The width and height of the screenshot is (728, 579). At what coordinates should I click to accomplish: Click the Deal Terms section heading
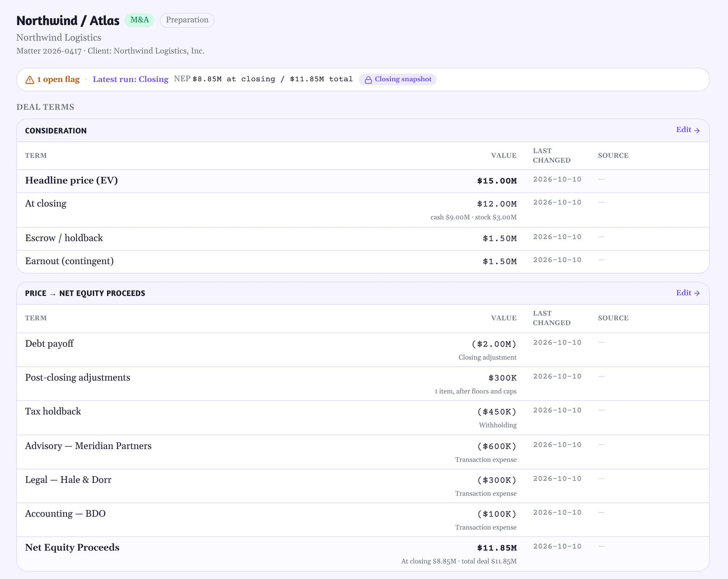(45, 107)
